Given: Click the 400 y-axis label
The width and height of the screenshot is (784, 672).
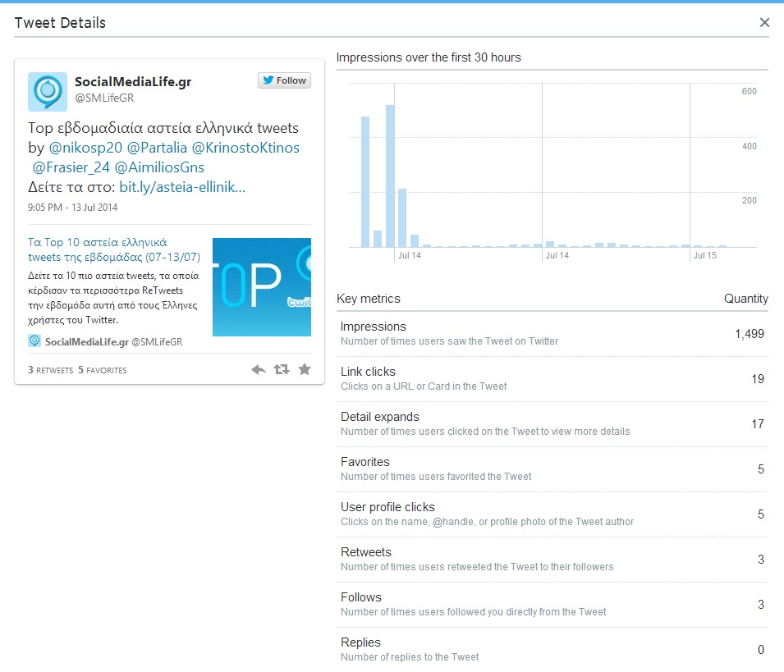Looking at the screenshot, I should coord(749,146).
